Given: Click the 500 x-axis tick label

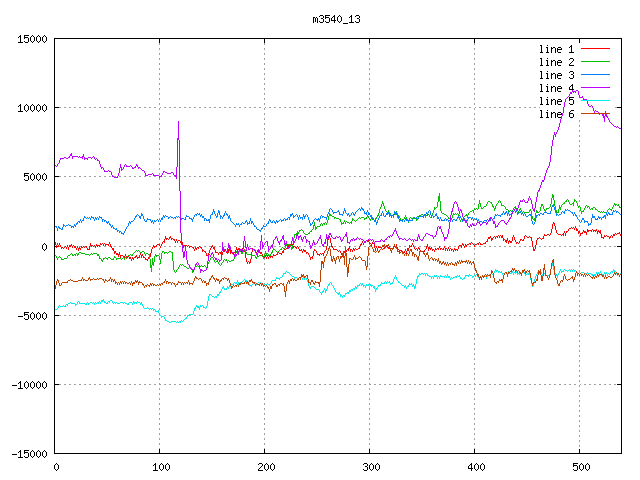Looking at the screenshot, I should click(x=579, y=467).
